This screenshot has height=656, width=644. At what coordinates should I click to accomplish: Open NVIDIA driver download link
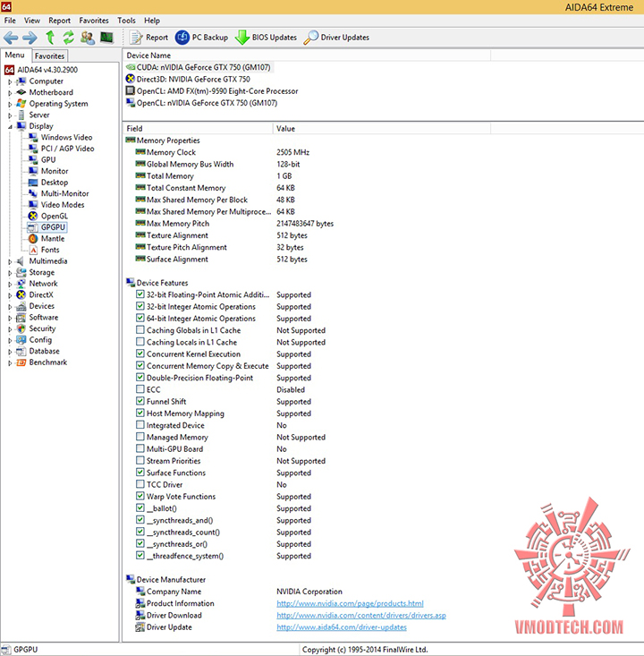click(x=361, y=616)
